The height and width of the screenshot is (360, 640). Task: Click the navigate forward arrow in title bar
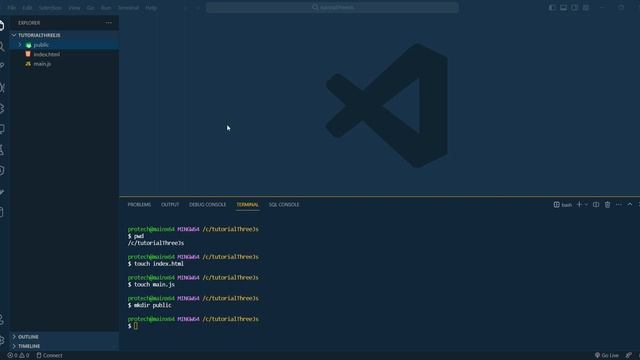(x=198, y=8)
